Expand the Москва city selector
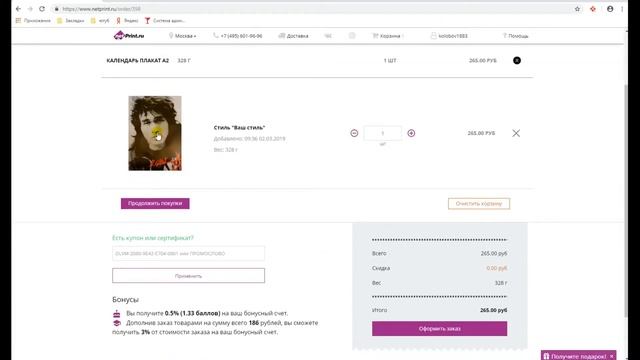The image size is (640, 360). coord(182,36)
